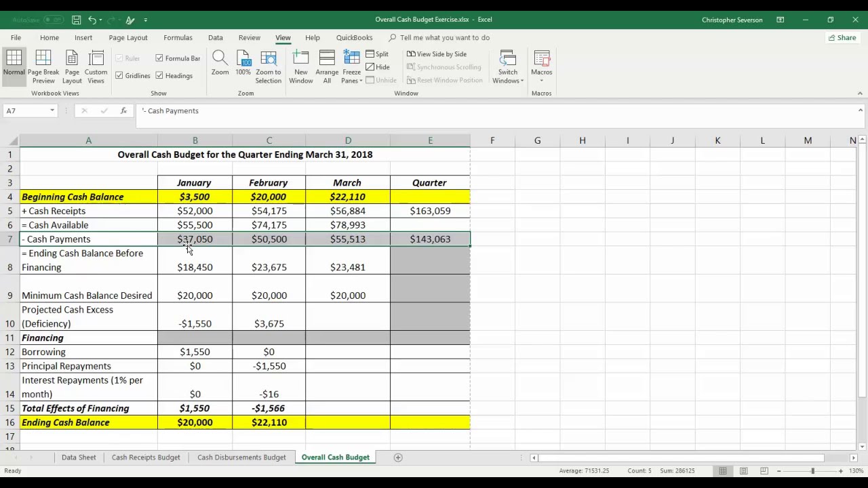
Task: Open Ribbon Display Options
Action: pyautogui.click(x=781, y=20)
